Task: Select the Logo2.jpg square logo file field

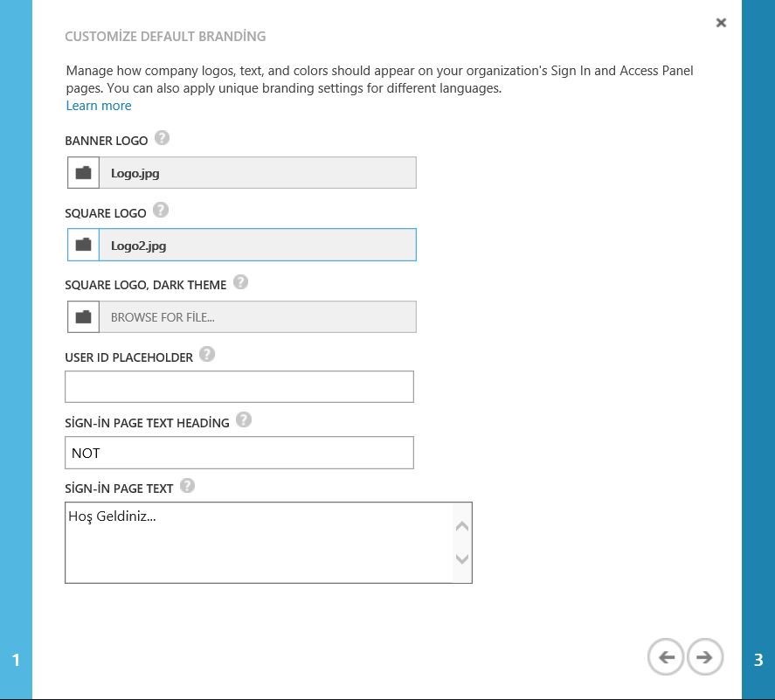Action: (x=257, y=245)
